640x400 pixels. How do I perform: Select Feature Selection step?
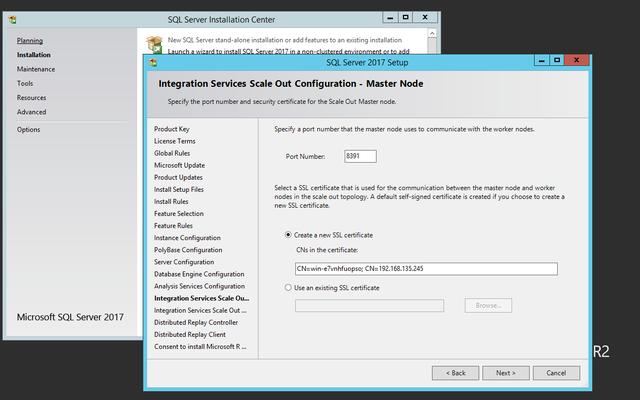click(179, 213)
